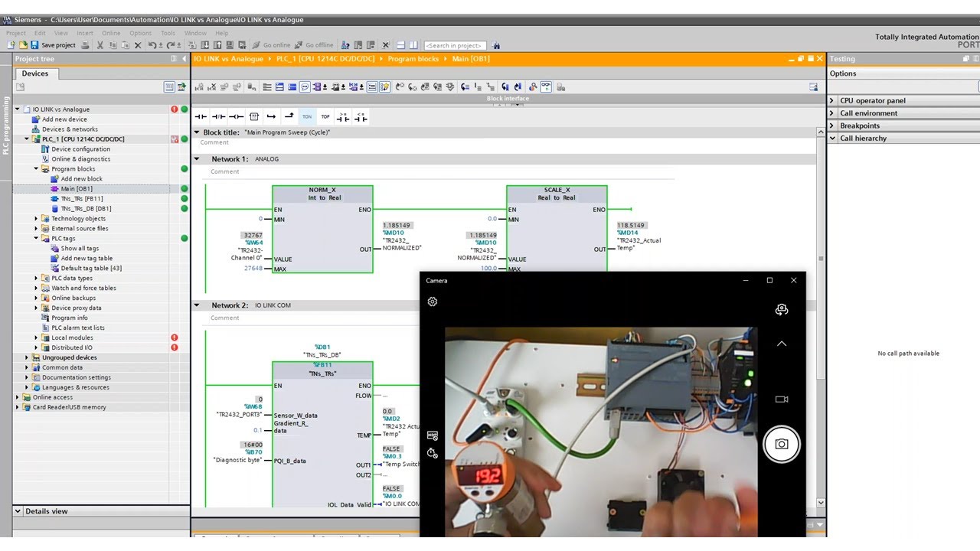Collapse Call hierarchy section
The width and height of the screenshot is (980, 551).
click(x=832, y=139)
